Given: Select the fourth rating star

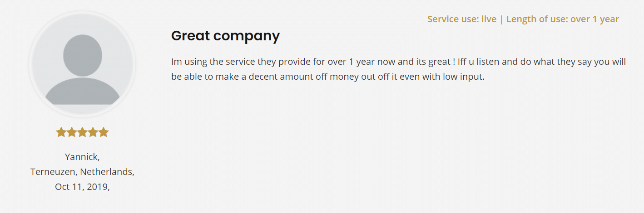Looking at the screenshot, I should (x=93, y=132).
